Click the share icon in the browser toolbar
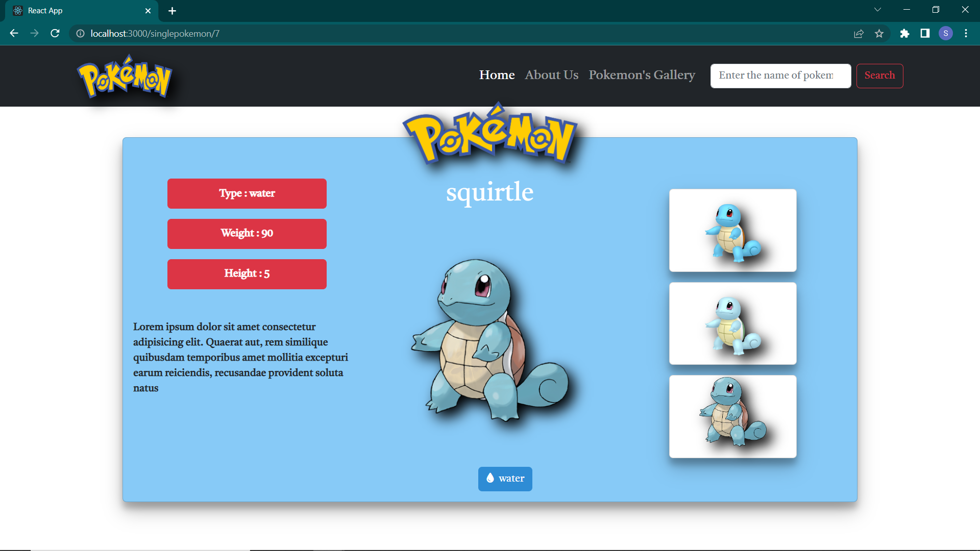 859,33
